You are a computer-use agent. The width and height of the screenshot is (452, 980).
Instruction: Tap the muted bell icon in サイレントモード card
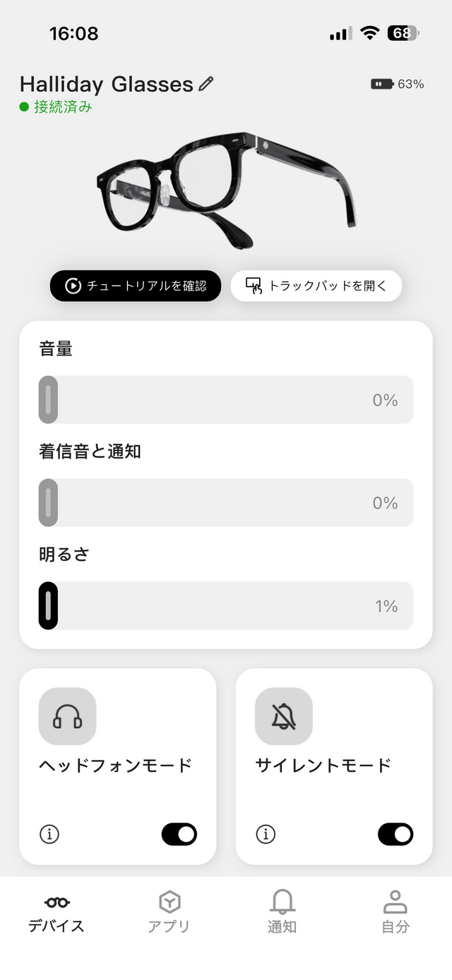click(283, 716)
